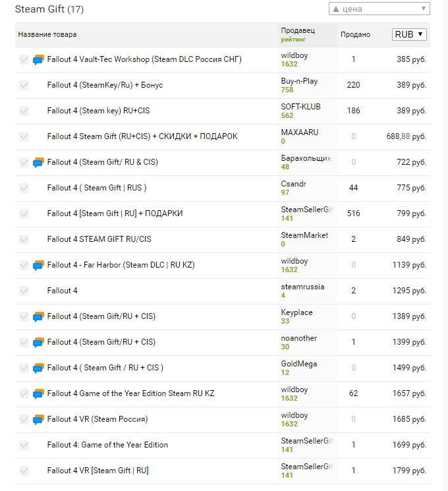
Task: Toggle checkbox for Fallout 4 [Steam Gift | RU] + ПОДАРКИ
Action: (24, 214)
